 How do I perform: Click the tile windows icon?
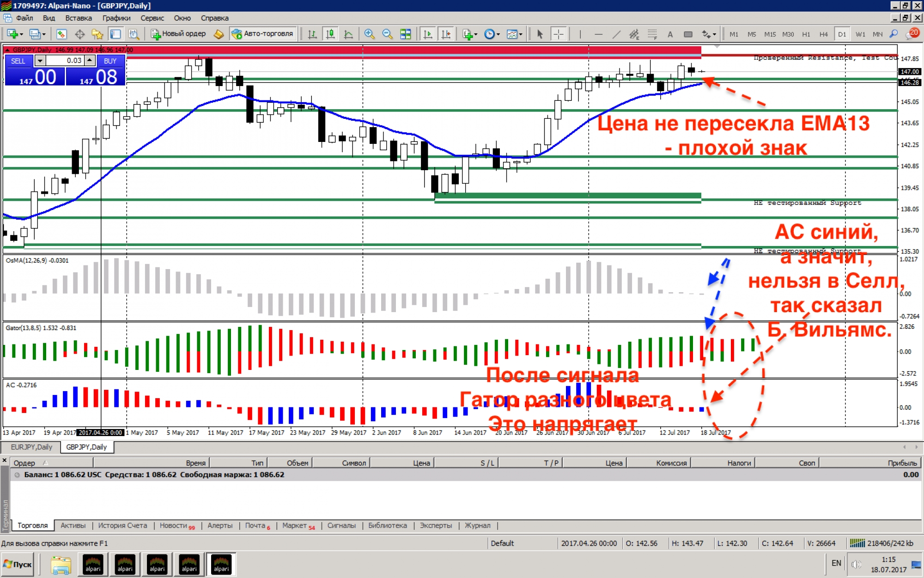pos(405,34)
